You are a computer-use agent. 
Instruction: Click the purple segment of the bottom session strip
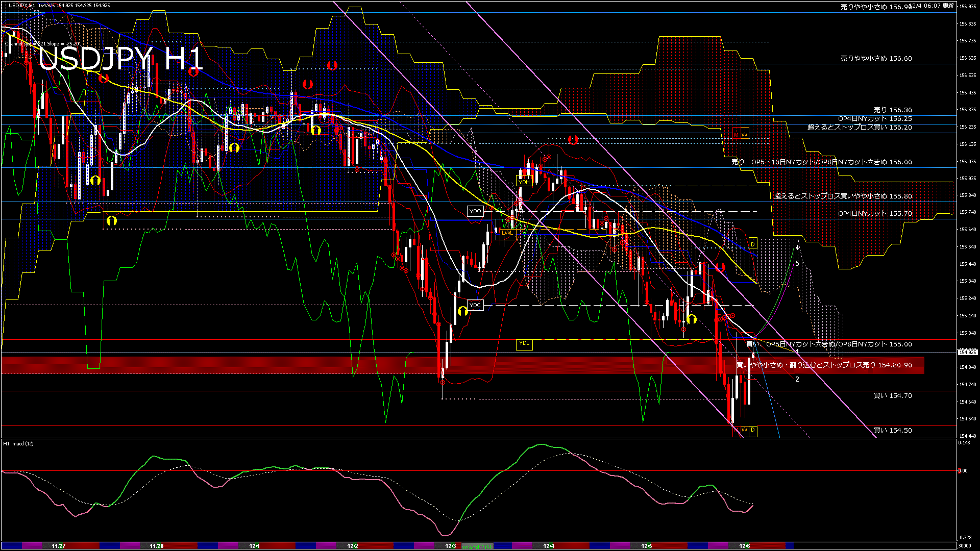pos(33,545)
